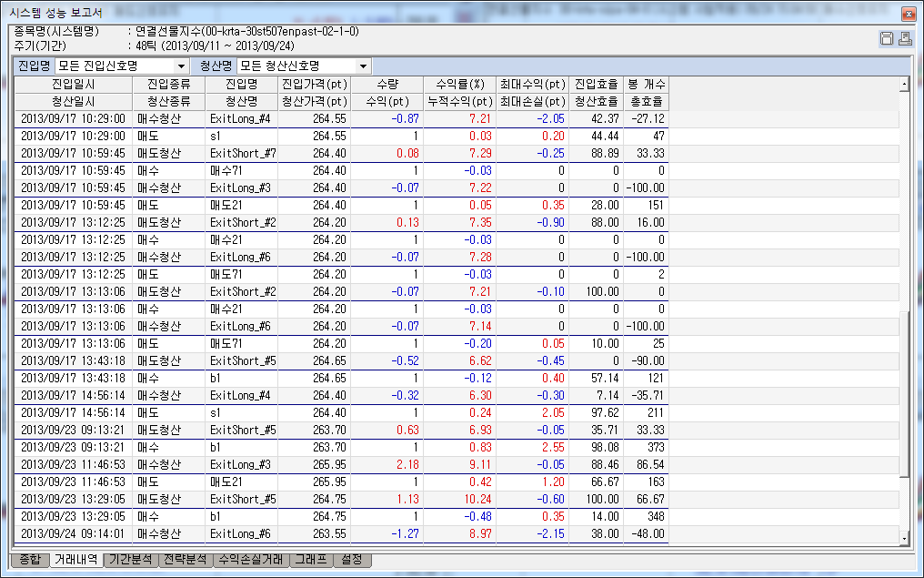This screenshot has width=924, height=578.
Task: Switch to the 기간분석 tab
Action: click(130, 560)
